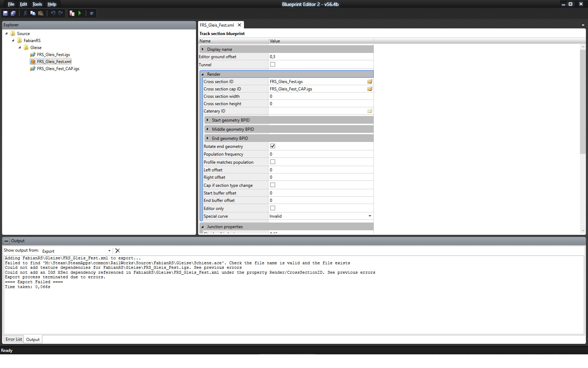588x368 pixels.
Task: Click the Gleise folder icon
Action: (26, 48)
